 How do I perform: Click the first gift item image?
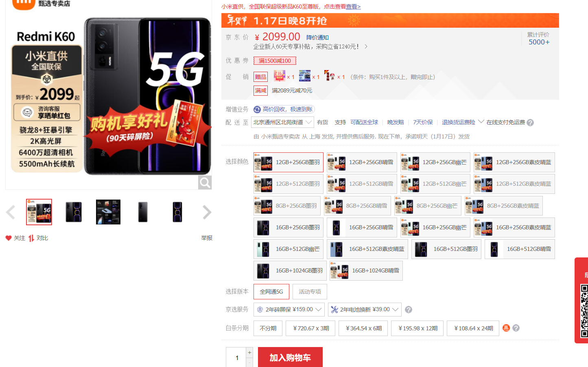tap(279, 76)
